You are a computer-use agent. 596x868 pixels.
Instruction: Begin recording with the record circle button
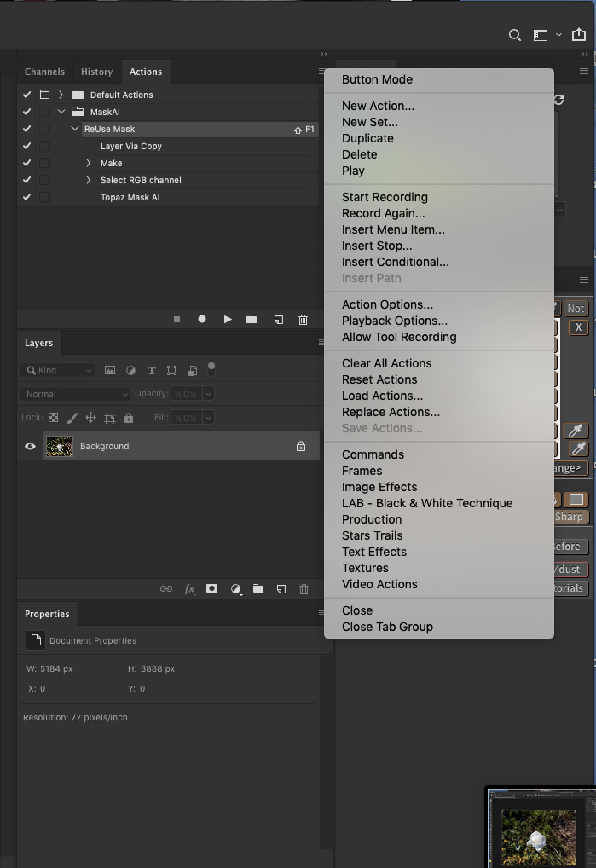pos(202,319)
